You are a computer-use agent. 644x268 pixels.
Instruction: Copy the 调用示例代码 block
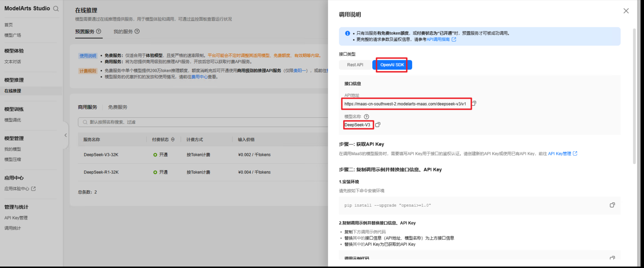pyautogui.click(x=612, y=258)
